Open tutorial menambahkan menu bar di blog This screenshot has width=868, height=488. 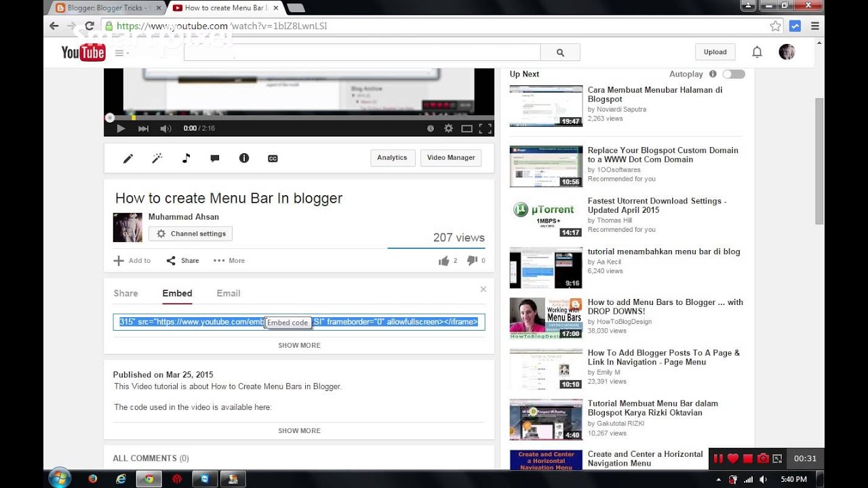(664, 251)
